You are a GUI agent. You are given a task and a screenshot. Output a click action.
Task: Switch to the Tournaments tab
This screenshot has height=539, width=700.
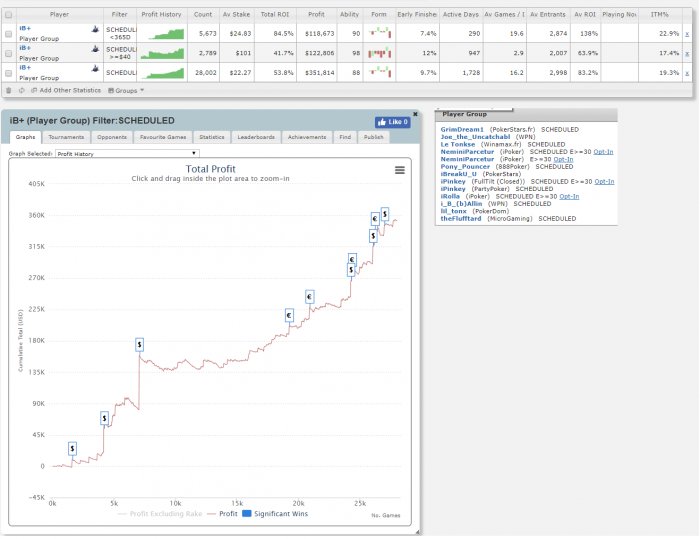[x=66, y=137]
